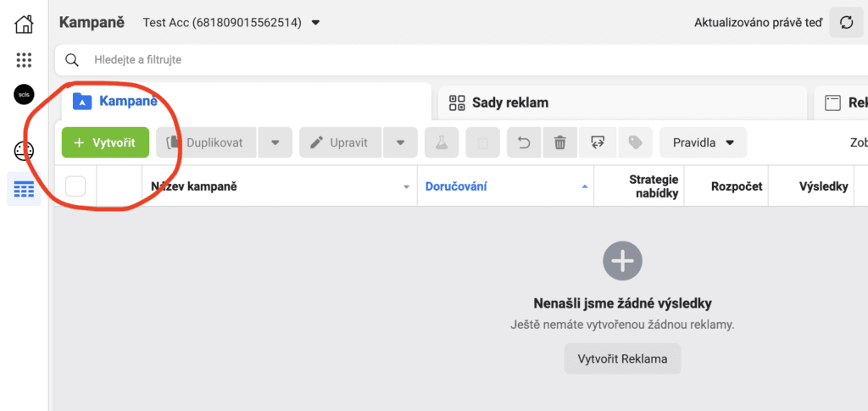Viewport: 868px width, 411px height.
Task: Click the Kampaně page title
Action: click(92, 23)
